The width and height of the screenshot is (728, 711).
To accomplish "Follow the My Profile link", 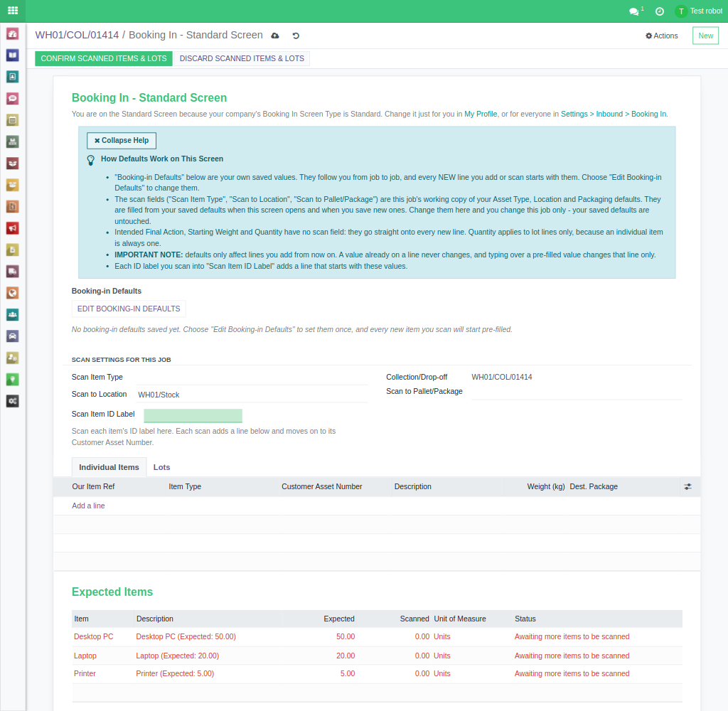I will coord(481,114).
